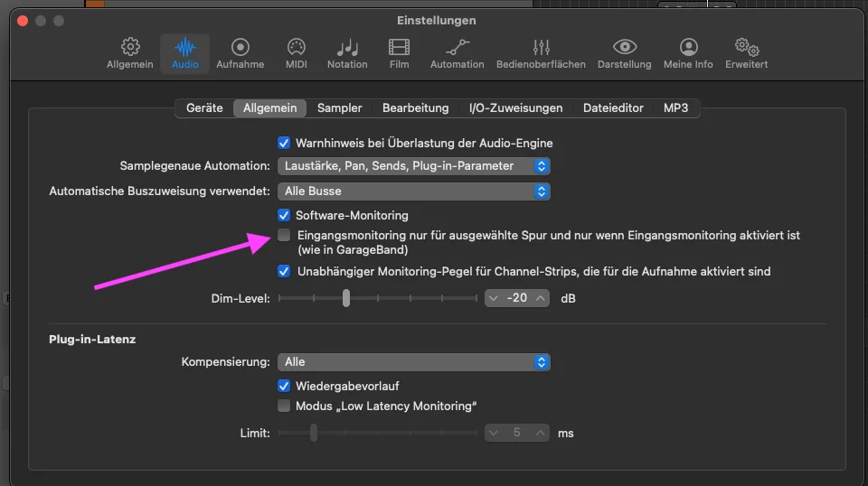Open the Notation settings pane
The height and width of the screenshot is (486, 868).
(347, 53)
